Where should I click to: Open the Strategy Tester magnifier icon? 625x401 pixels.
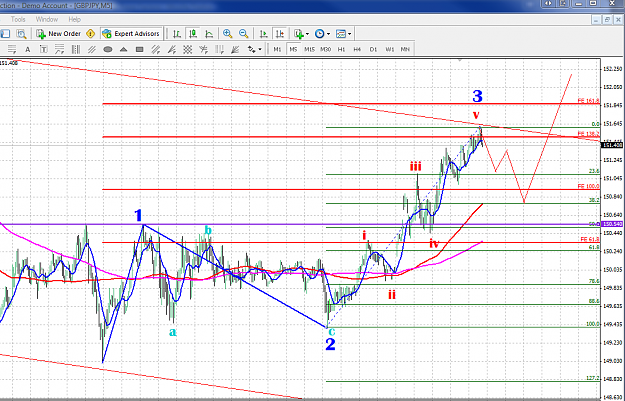pos(21,34)
